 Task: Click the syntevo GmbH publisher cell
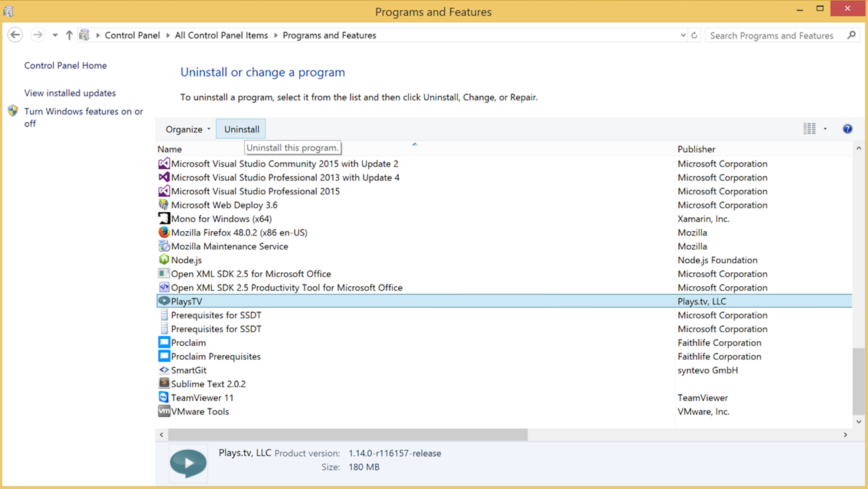708,370
